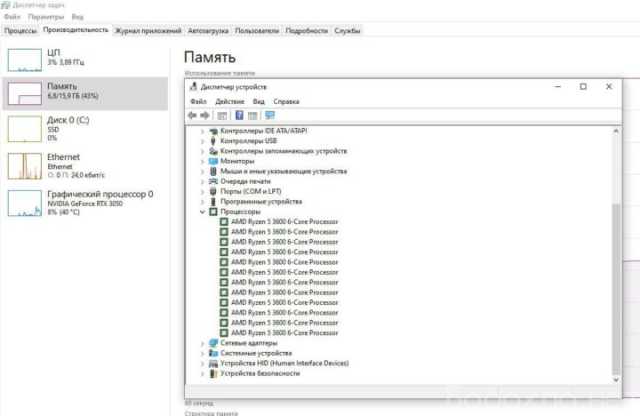Click the monitor scan hardware toolbar icon

tap(270, 115)
